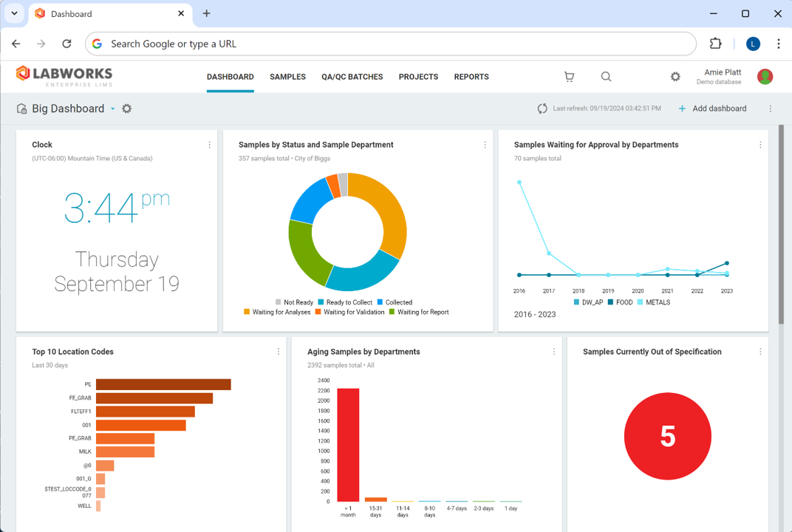Open search using the magnifier icon

pos(606,76)
